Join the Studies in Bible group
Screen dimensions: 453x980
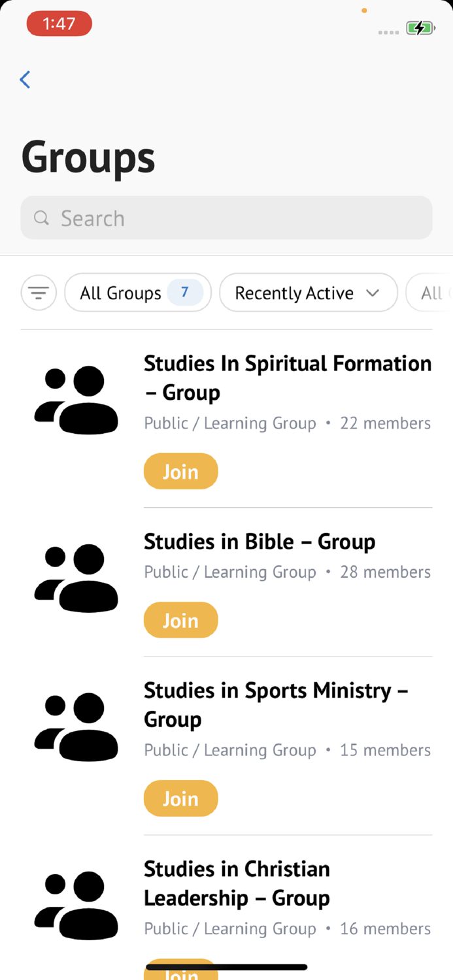click(x=180, y=619)
